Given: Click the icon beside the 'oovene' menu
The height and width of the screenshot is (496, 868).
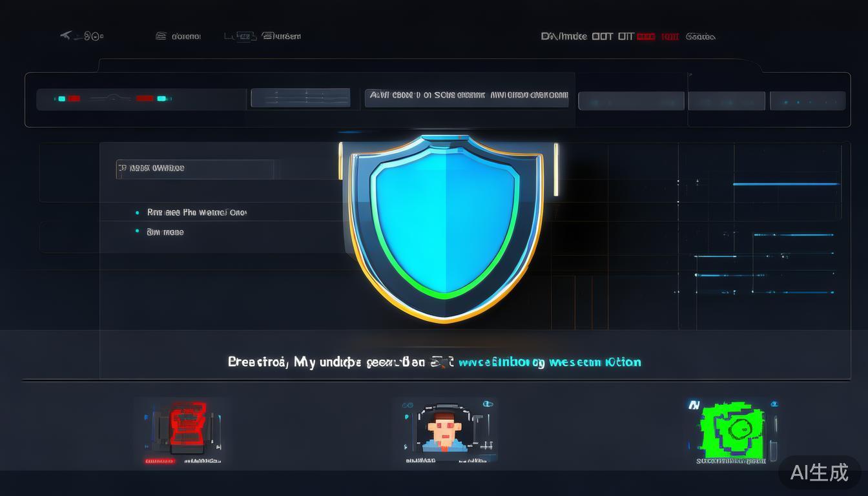Looking at the screenshot, I should click(161, 36).
